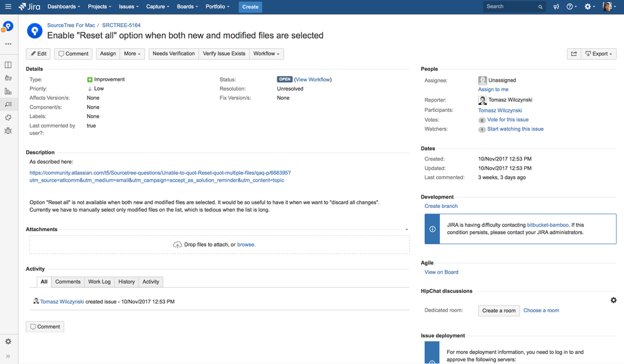Open the components puzzle icon in the sidebar
This screenshot has width=624, height=364.
8,117
